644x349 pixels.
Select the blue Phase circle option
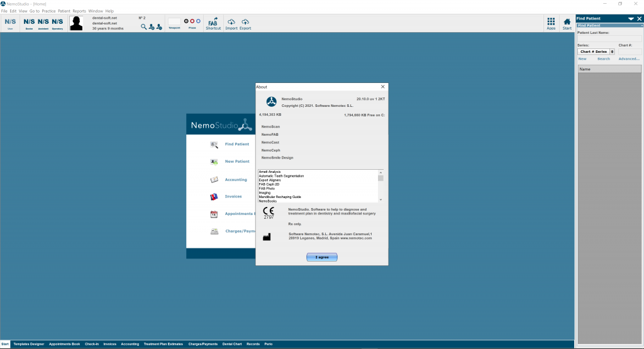point(198,21)
